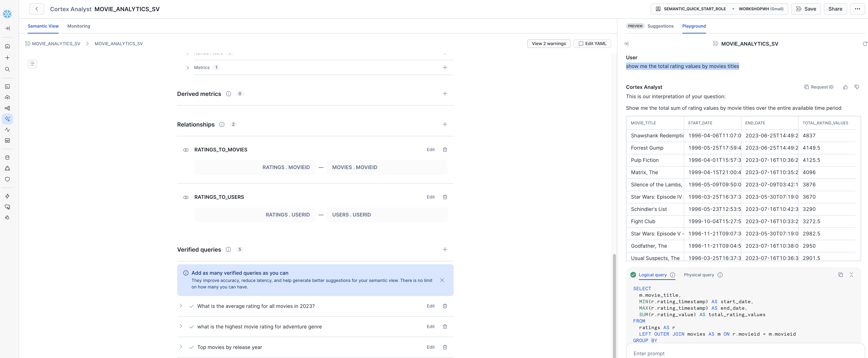This screenshot has height=358, width=868.
Task: Click the Enter prompt input field
Action: (x=708, y=353)
